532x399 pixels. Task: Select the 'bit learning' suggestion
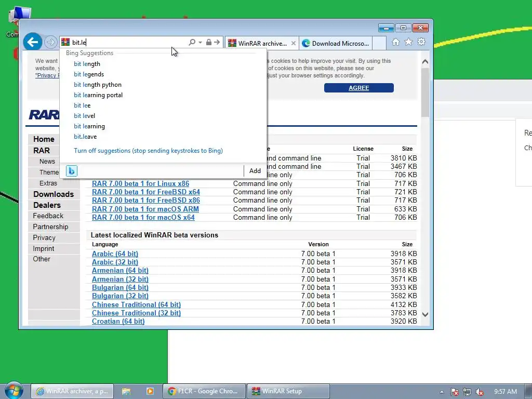click(89, 126)
